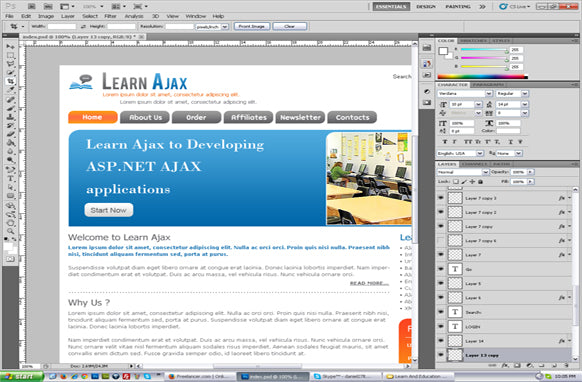The height and width of the screenshot is (382, 582).
Task: Hide the Layer 7 copy 2 layer
Action: (441, 212)
